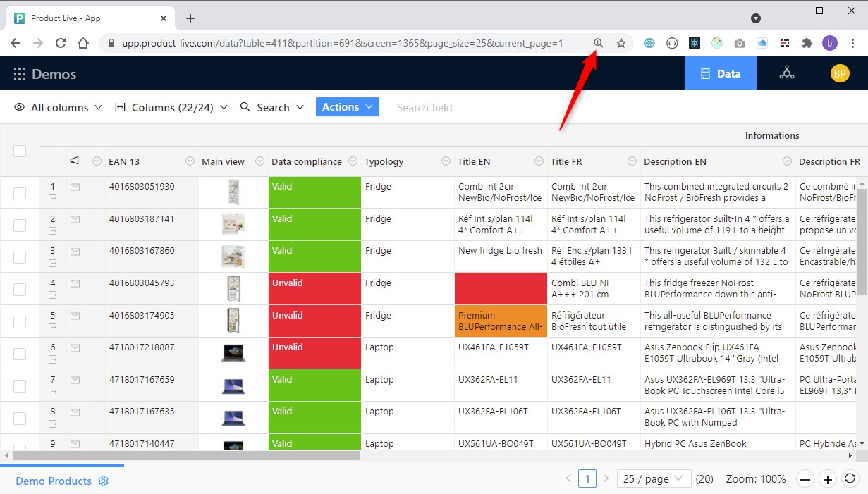The height and width of the screenshot is (494, 868).
Task: Select the checkbox for row 1
Action: point(20,193)
